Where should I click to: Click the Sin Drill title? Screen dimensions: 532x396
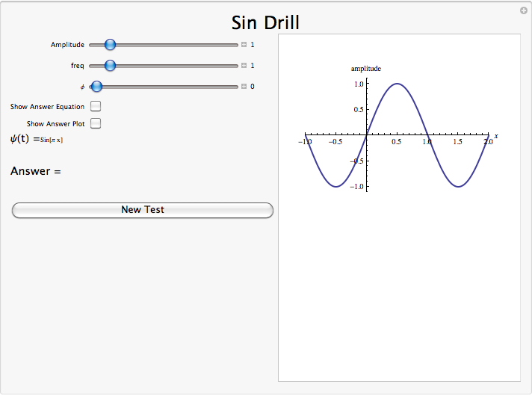(265, 22)
